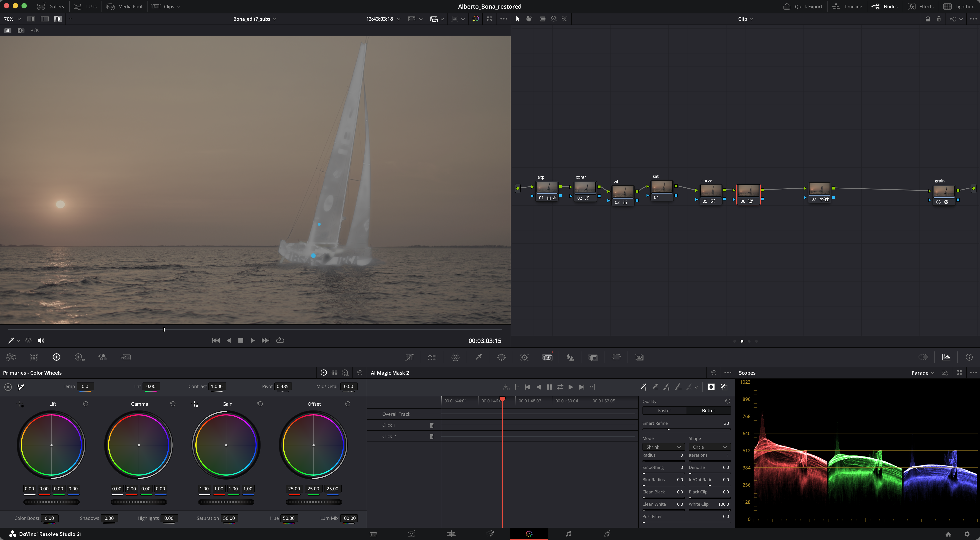This screenshot has width=980, height=540.
Task: Click the Contrast value field
Action: click(217, 386)
